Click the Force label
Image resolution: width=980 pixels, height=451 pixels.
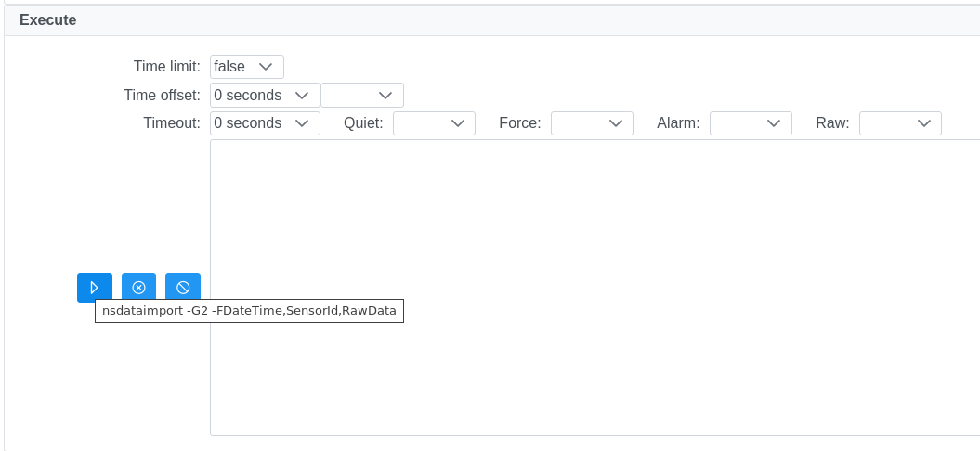(x=519, y=122)
